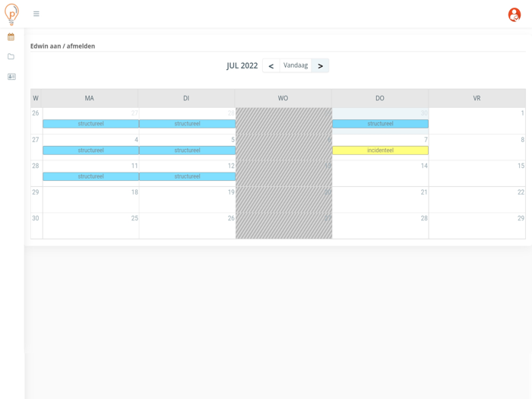Image resolution: width=532 pixels, height=399 pixels.
Task: Open the folder icon in sidebar
Action: pos(11,57)
